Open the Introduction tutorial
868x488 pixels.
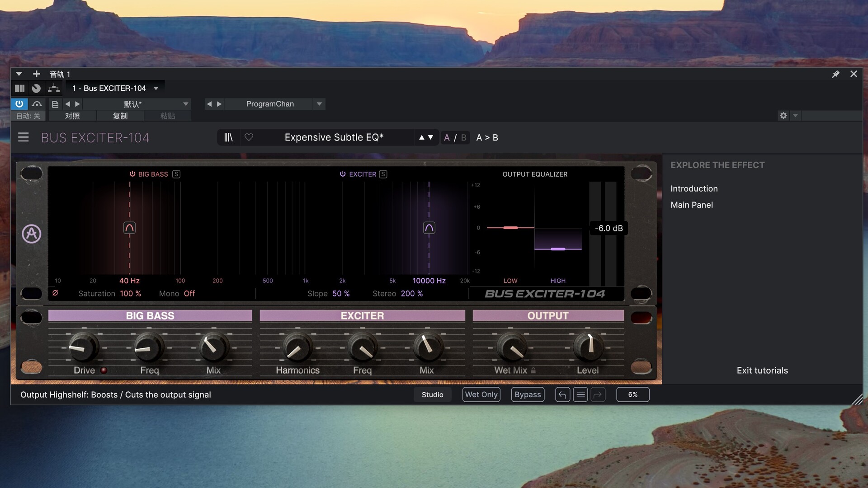694,188
